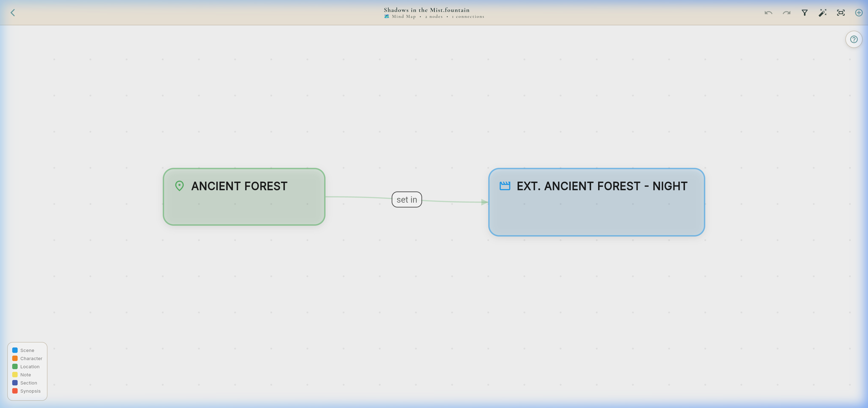868x408 pixels.
Task: Click the Location green legend swatch
Action: tap(15, 366)
